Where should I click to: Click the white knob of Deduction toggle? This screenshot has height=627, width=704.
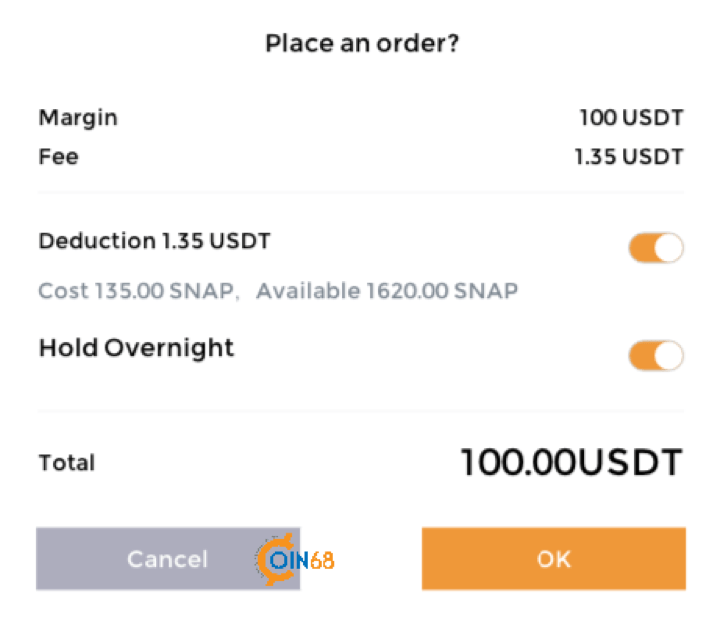click(x=669, y=247)
